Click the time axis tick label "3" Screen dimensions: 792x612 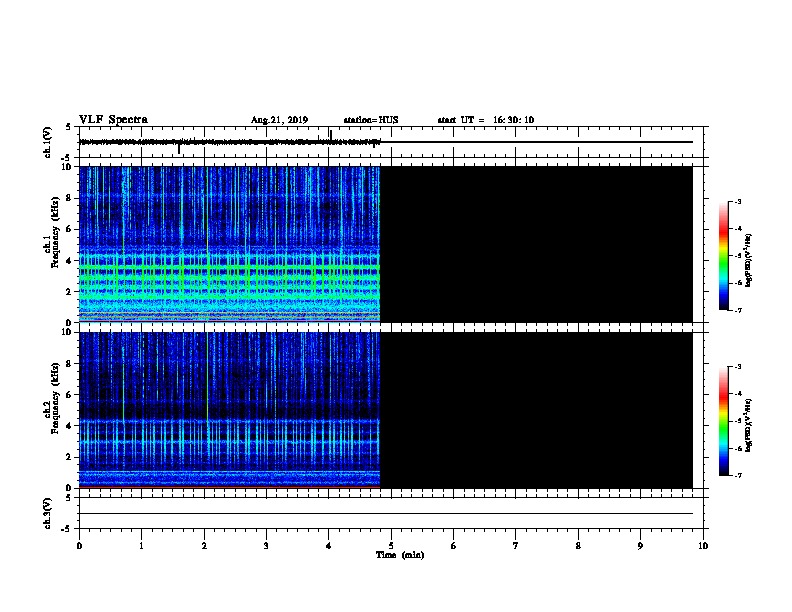(266, 546)
